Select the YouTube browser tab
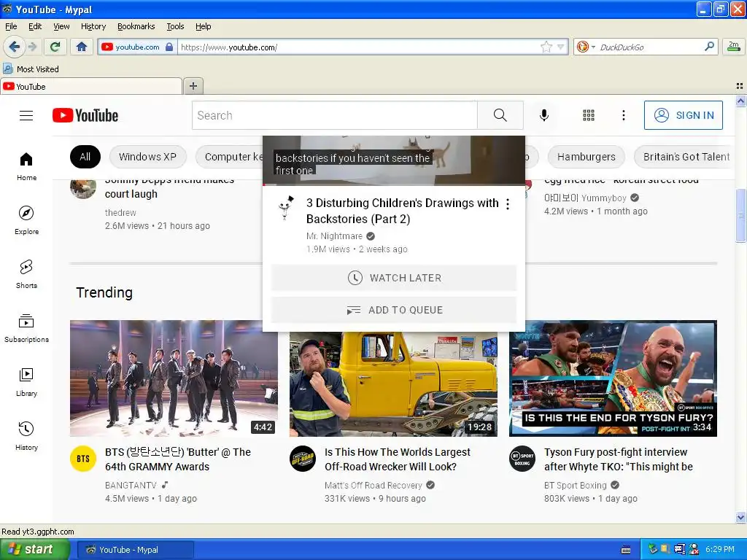Screen dimensions: 747x560 coord(91,86)
